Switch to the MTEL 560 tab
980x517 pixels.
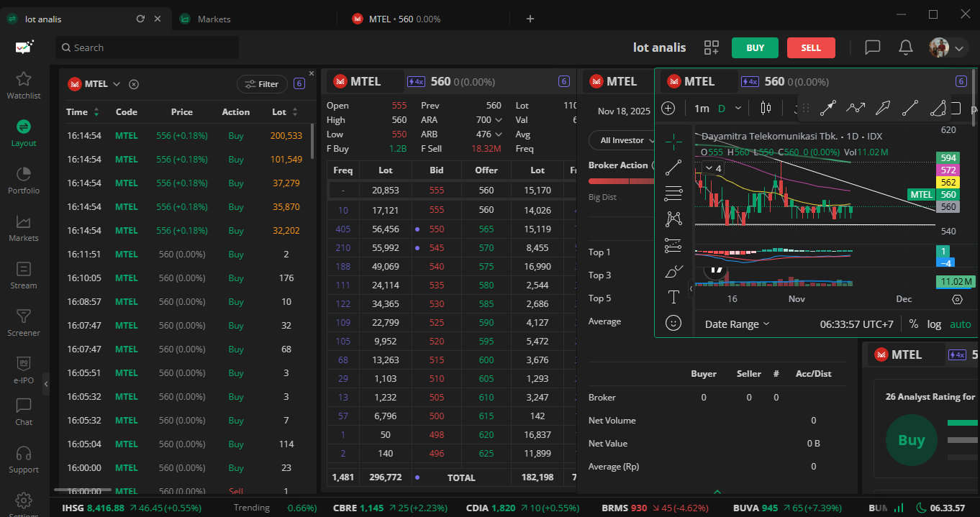click(x=404, y=19)
